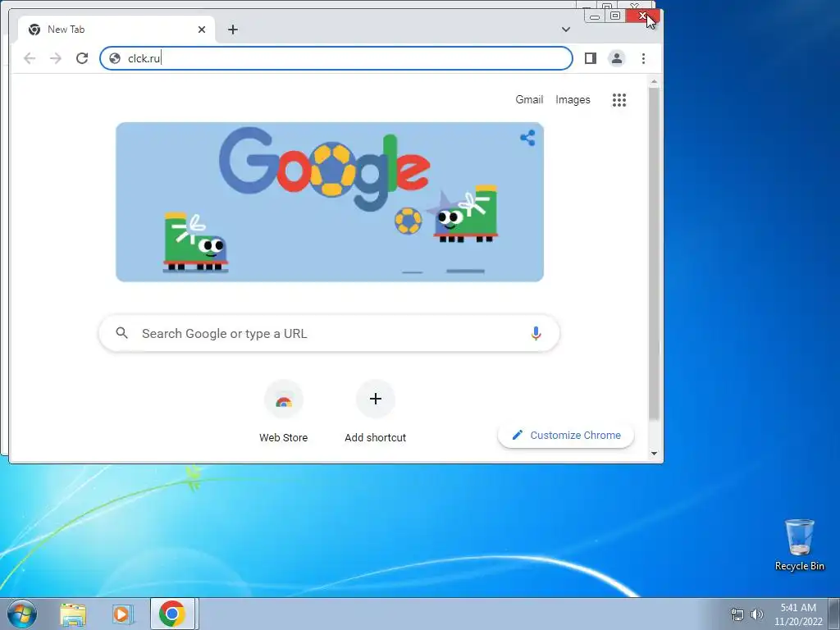This screenshot has height=630, width=840.
Task: Minimize the Chrome window
Action: click(x=595, y=16)
